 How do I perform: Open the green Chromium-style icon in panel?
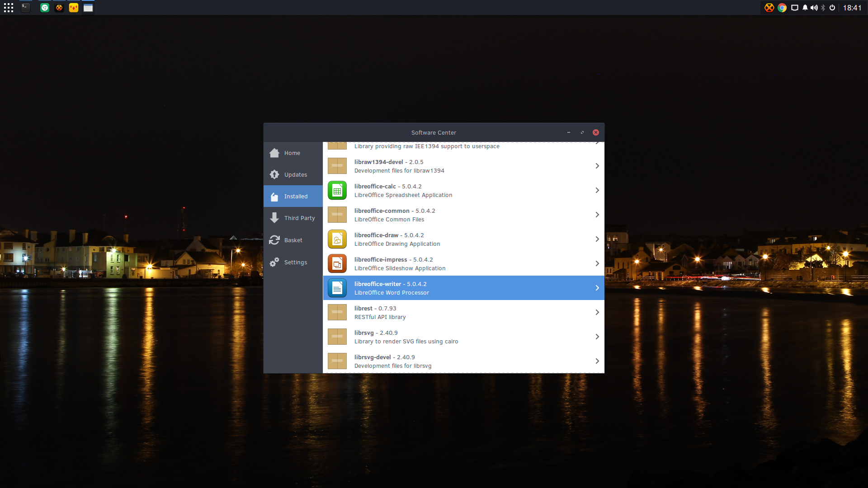[x=45, y=8]
